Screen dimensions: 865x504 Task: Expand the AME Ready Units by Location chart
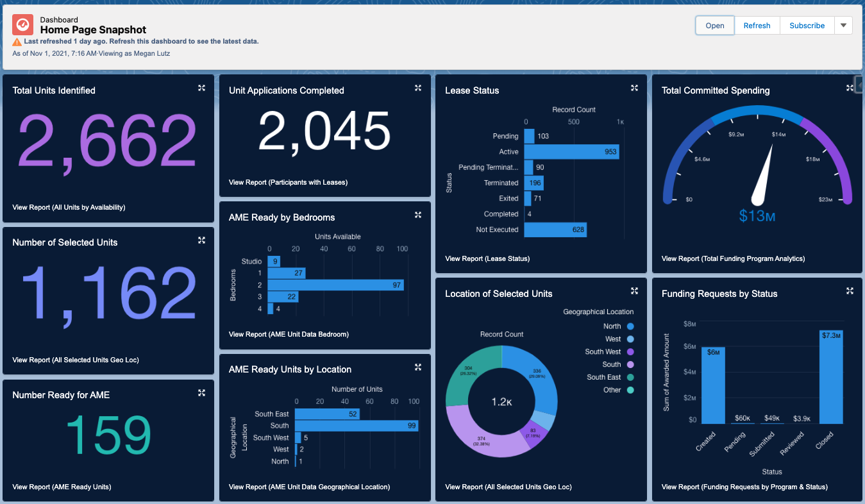pos(418,367)
